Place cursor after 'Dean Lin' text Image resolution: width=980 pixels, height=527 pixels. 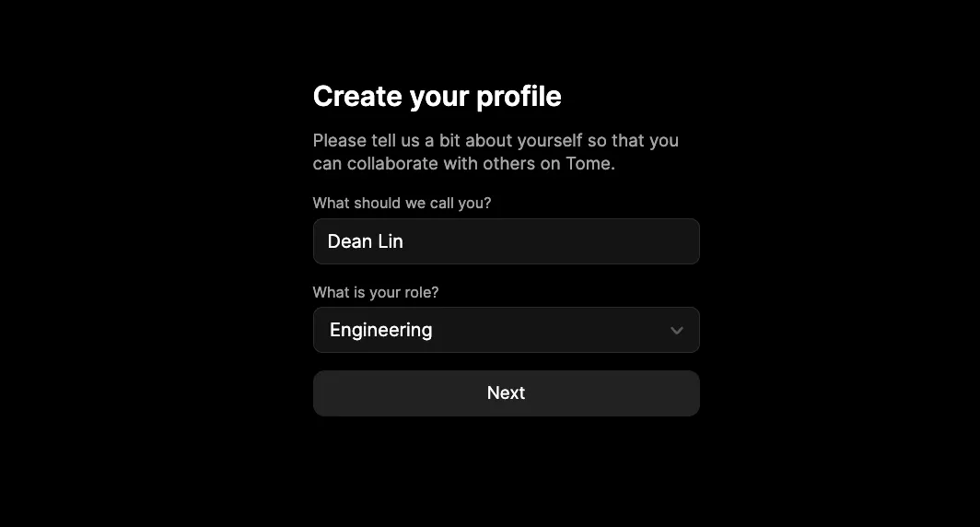pos(404,241)
